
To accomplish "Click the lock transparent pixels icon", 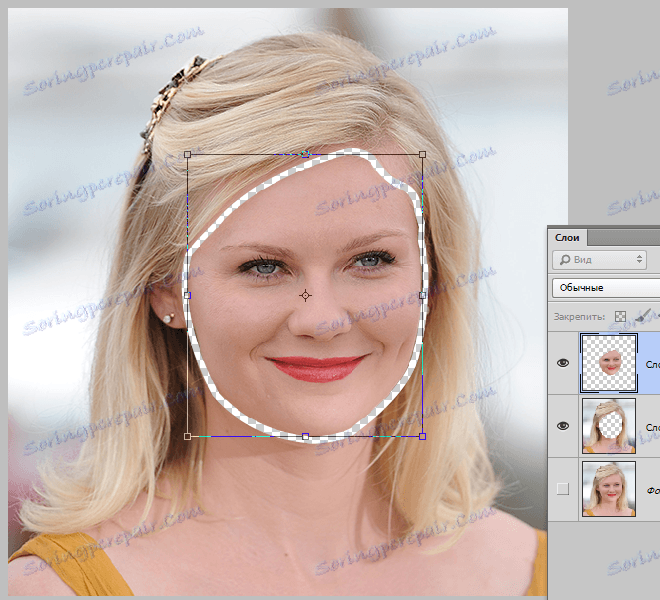I will (x=620, y=316).
